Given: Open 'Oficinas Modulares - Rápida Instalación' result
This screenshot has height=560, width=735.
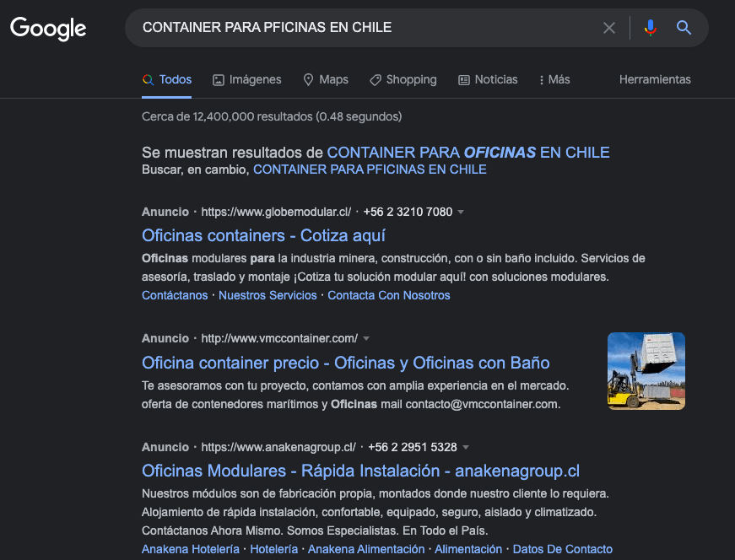Looking at the screenshot, I should point(360,471).
